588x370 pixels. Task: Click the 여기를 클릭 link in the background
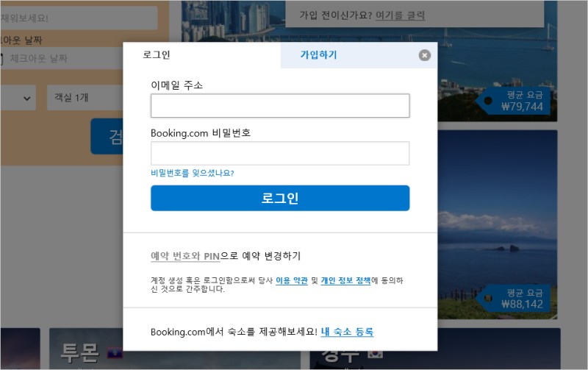[x=400, y=15]
